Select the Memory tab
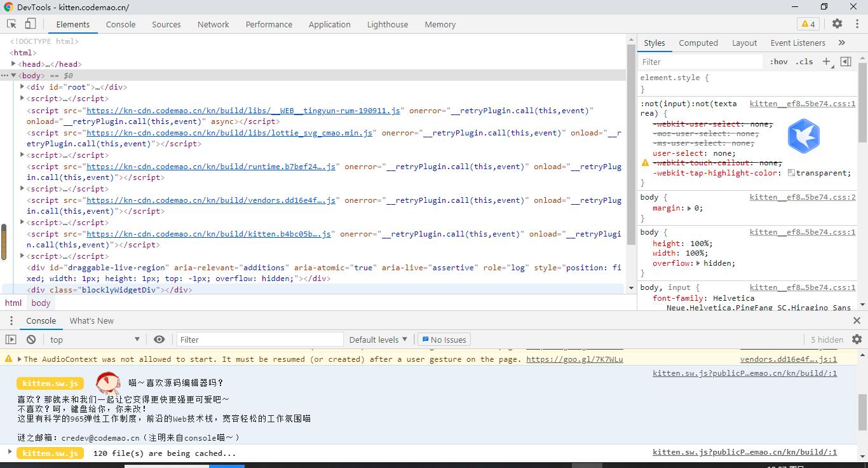Image resolution: width=868 pixels, height=468 pixels. click(x=440, y=24)
